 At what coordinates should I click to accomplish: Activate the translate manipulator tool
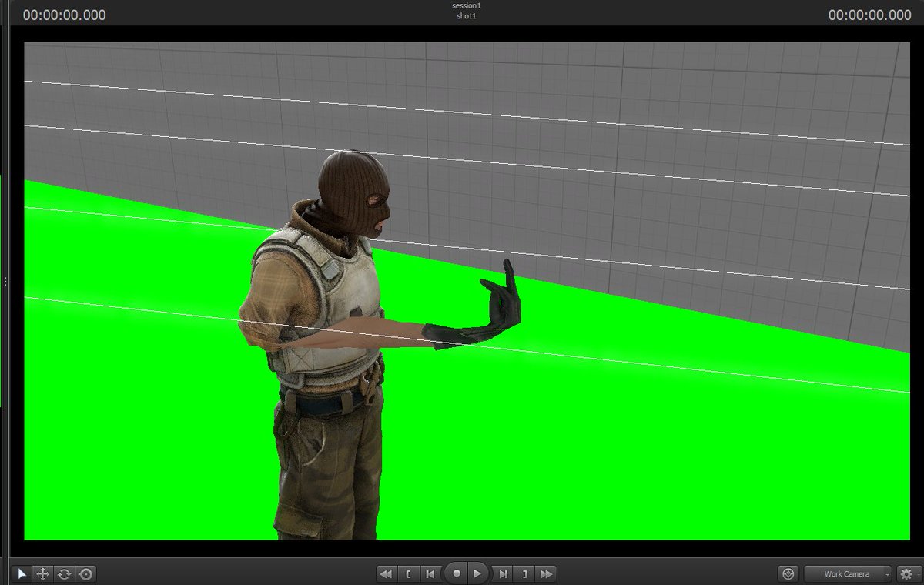point(42,573)
